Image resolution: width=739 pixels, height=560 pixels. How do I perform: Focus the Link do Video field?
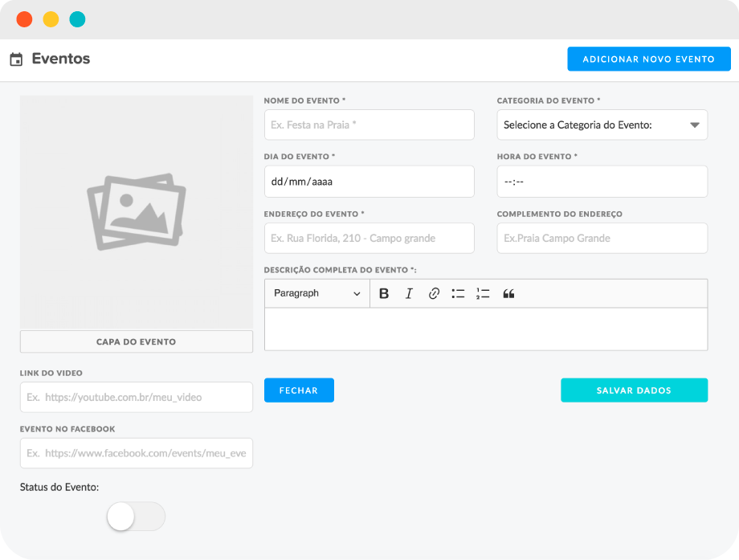(x=137, y=397)
